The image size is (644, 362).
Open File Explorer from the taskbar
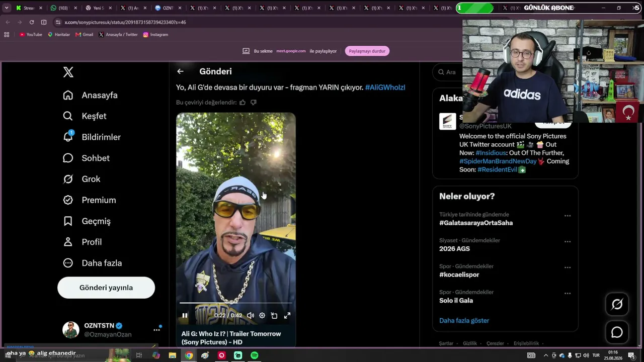(x=173, y=355)
